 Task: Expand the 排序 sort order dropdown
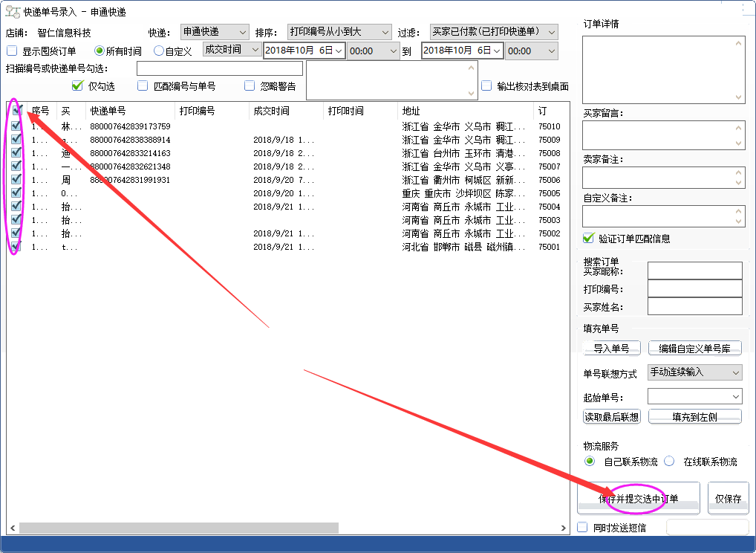(x=339, y=32)
